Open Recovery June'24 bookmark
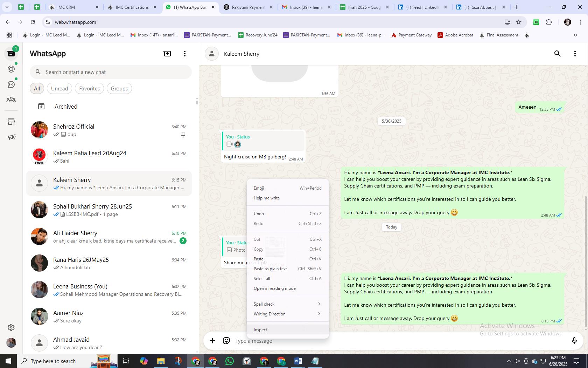588x368 pixels. pyautogui.click(x=258, y=35)
